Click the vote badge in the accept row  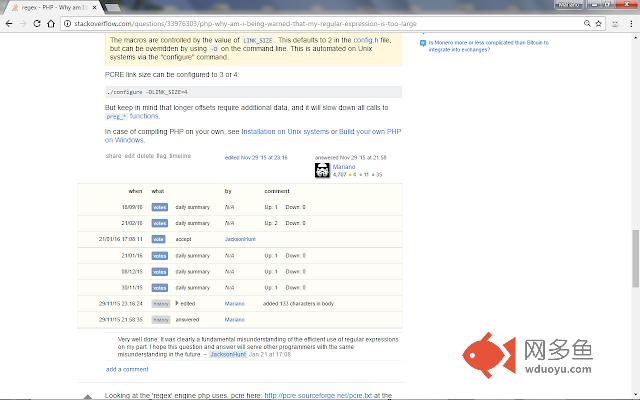pyautogui.click(x=158, y=239)
